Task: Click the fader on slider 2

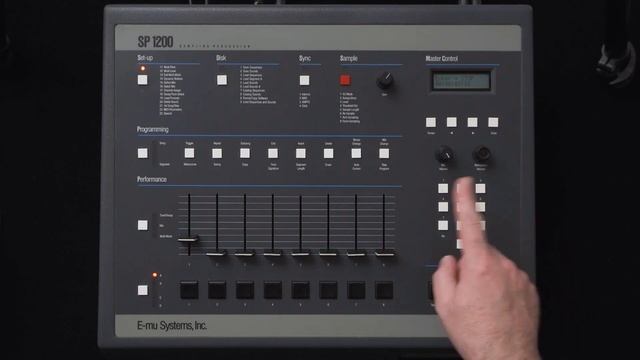Action: [x=217, y=253]
